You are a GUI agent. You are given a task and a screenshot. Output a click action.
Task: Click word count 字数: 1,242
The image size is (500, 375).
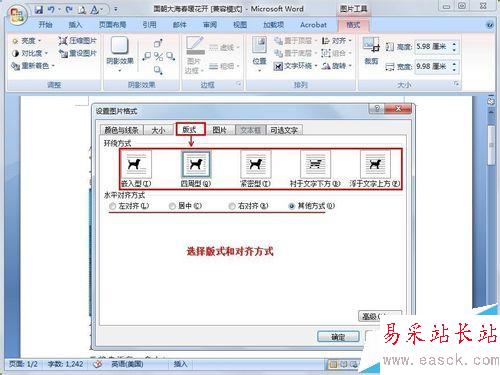(x=66, y=364)
